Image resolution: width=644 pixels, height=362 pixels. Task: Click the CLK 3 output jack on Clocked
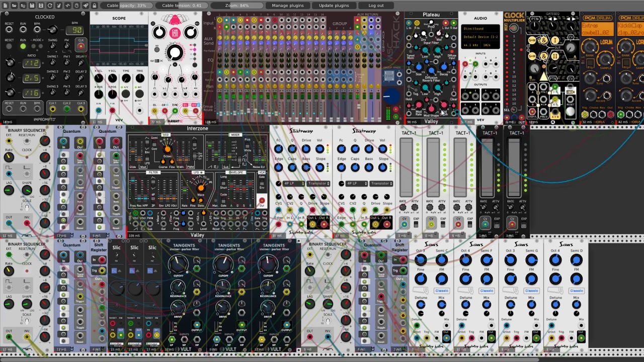[x=80, y=109]
